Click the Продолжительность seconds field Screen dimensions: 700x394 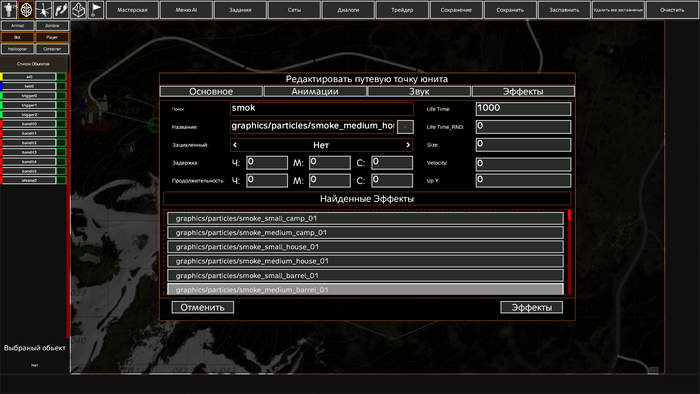(x=392, y=180)
